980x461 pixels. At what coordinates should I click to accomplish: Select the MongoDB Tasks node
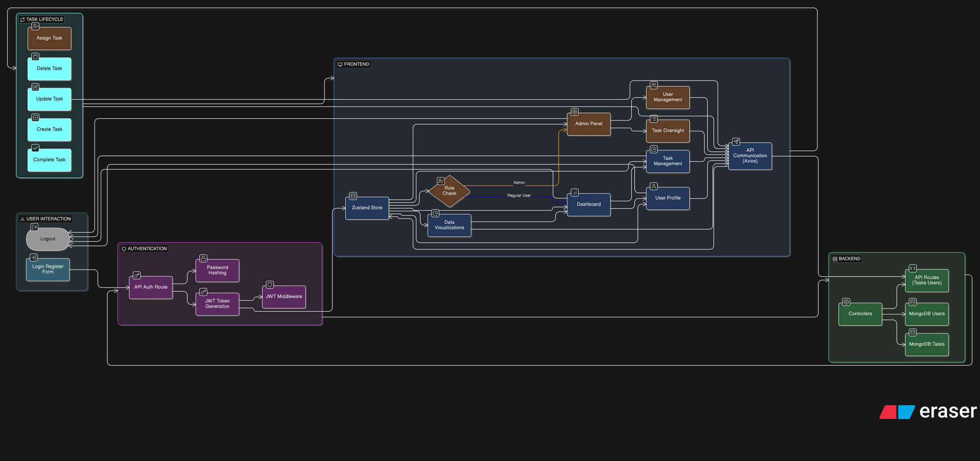pos(927,344)
